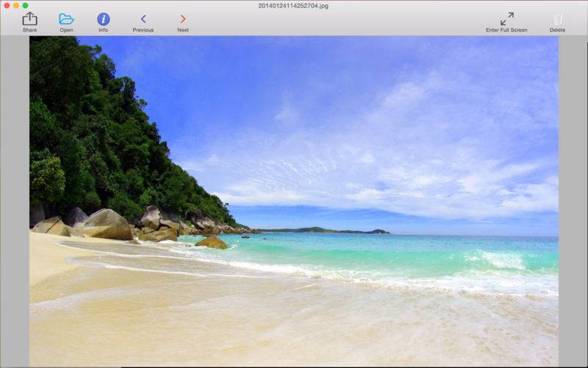Close the image viewer window
The image size is (588, 368).
pos(7,6)
